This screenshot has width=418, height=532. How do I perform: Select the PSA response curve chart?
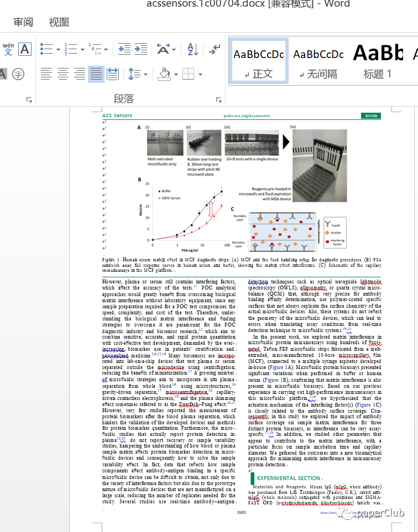pos(185,217)
